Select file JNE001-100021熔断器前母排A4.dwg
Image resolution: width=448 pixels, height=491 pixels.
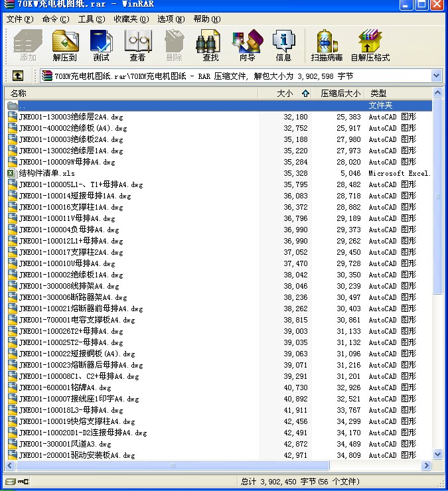point(81,309)
